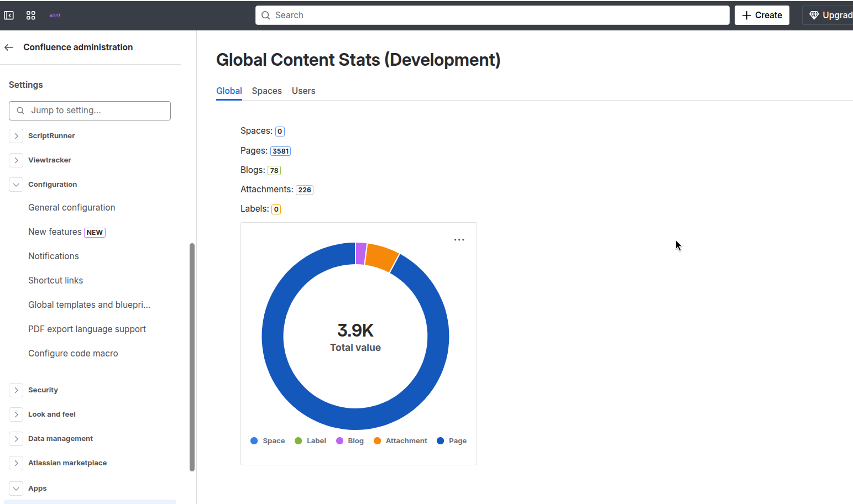Open the chart's three-dot options menu

click(459, 240)
